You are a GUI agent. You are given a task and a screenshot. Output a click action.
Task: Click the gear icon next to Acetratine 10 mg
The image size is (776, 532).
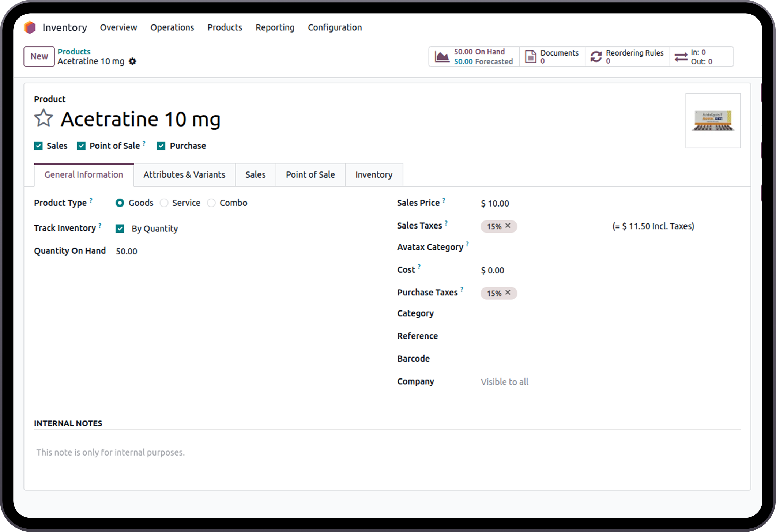click(133, 61)
